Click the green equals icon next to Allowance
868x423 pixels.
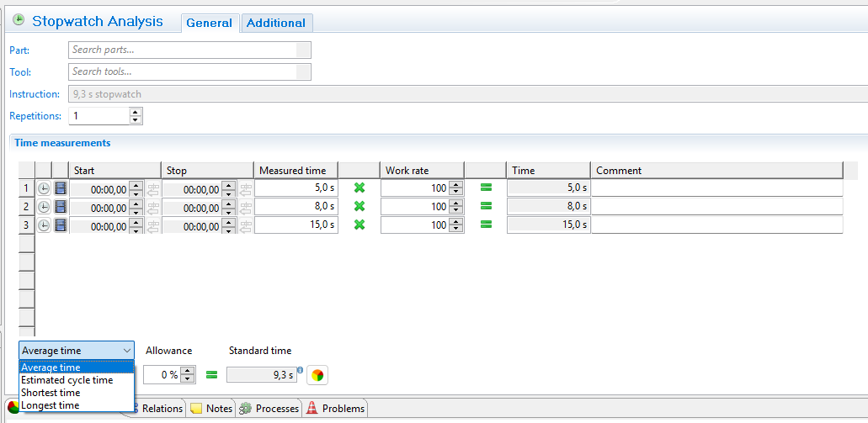(211, 375)
